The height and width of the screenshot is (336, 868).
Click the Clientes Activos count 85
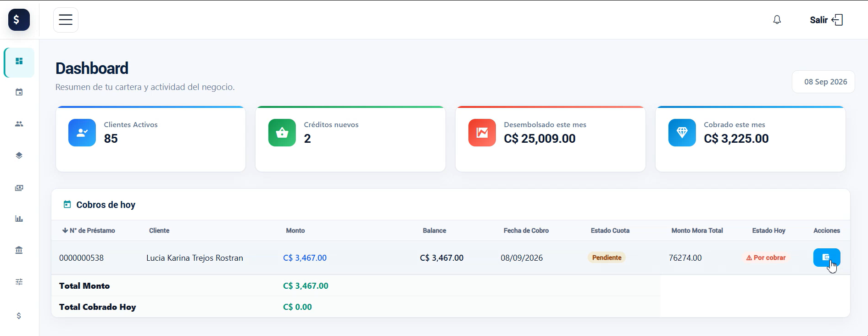click(111, 139)
